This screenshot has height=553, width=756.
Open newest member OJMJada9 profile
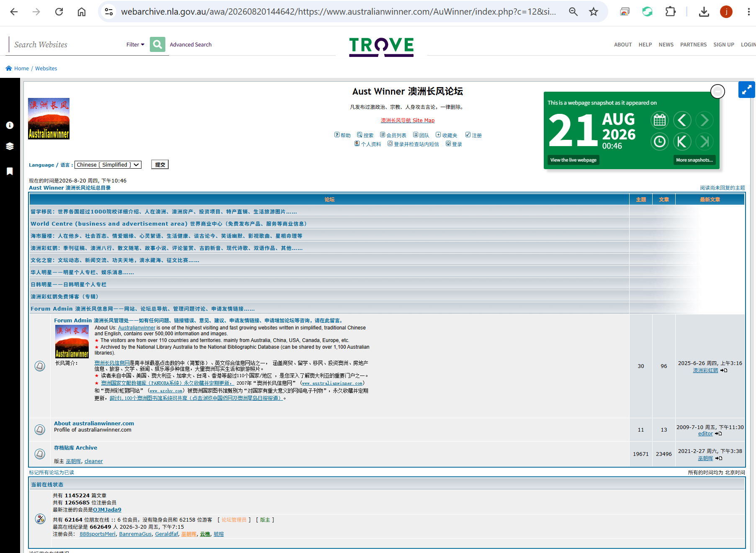pos(107,509)
